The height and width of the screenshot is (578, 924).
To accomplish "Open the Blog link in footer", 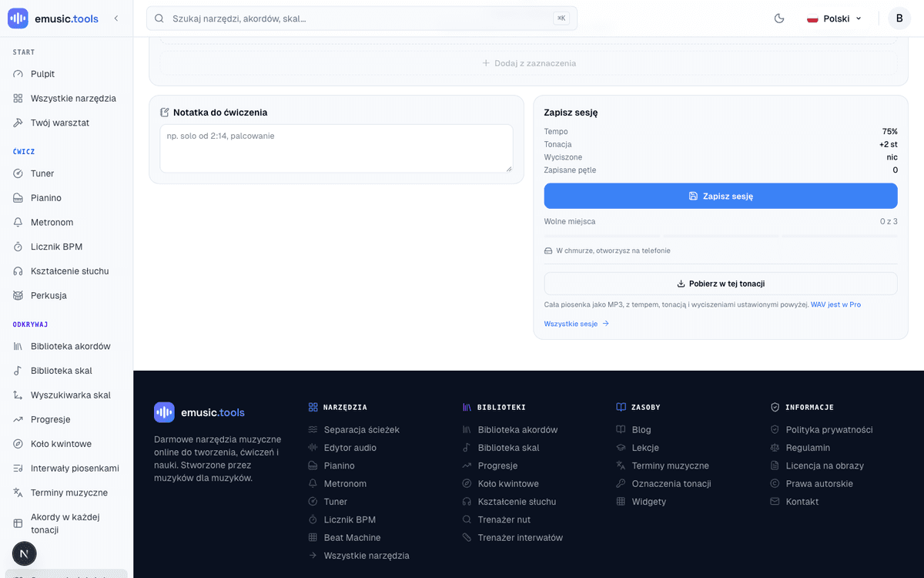I will click(x=641, y=430).
